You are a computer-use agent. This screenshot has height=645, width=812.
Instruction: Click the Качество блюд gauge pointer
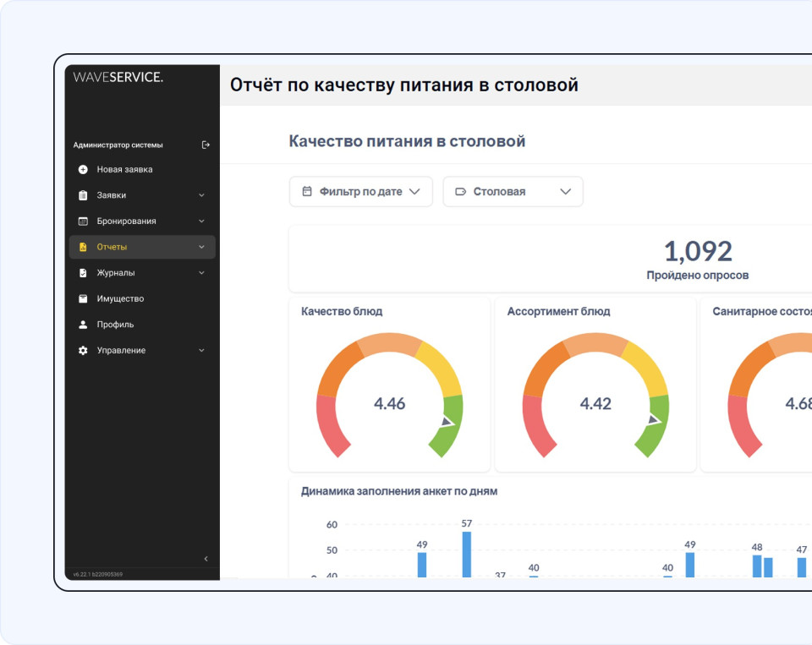447,421
